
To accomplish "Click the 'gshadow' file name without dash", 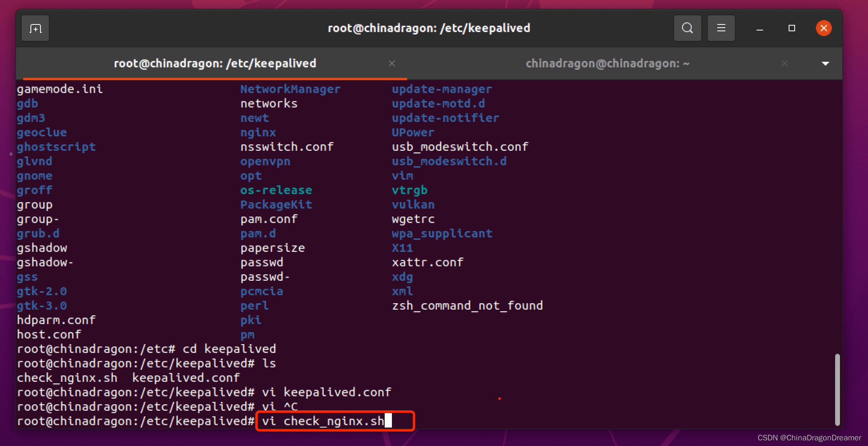I will click(x=42, y=248).
